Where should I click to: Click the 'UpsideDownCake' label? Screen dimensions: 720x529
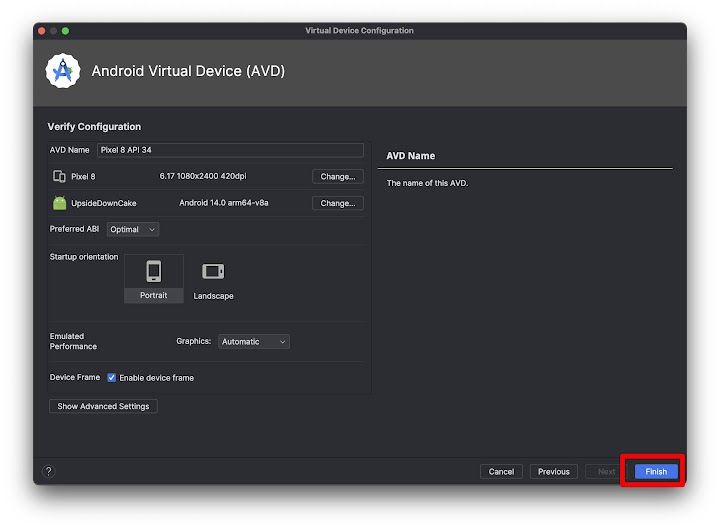(104, 203)
